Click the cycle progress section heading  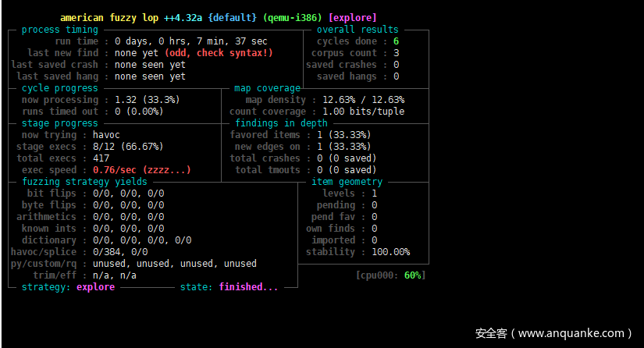59,88
